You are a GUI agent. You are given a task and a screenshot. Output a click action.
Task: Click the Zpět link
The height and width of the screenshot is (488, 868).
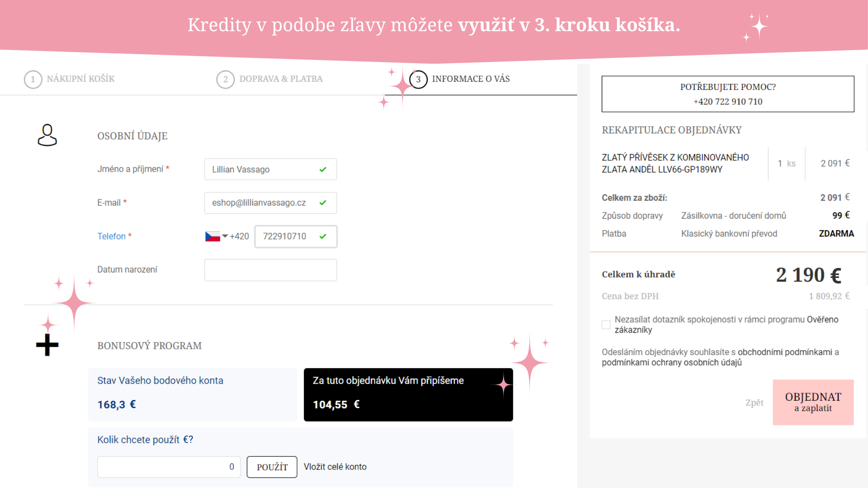pyautogui.click(x=754, y=403)
